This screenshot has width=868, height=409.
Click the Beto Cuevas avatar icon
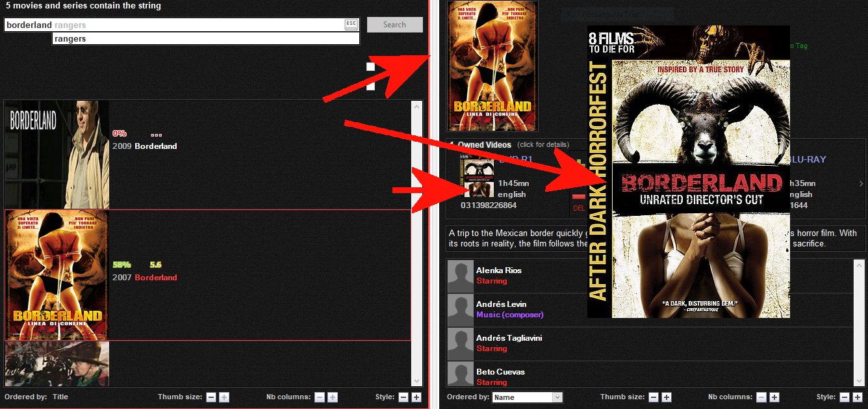[x=461, y=374]
